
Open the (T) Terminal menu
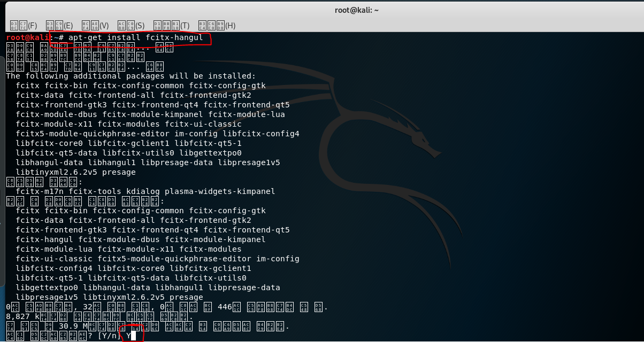point(171,25)
